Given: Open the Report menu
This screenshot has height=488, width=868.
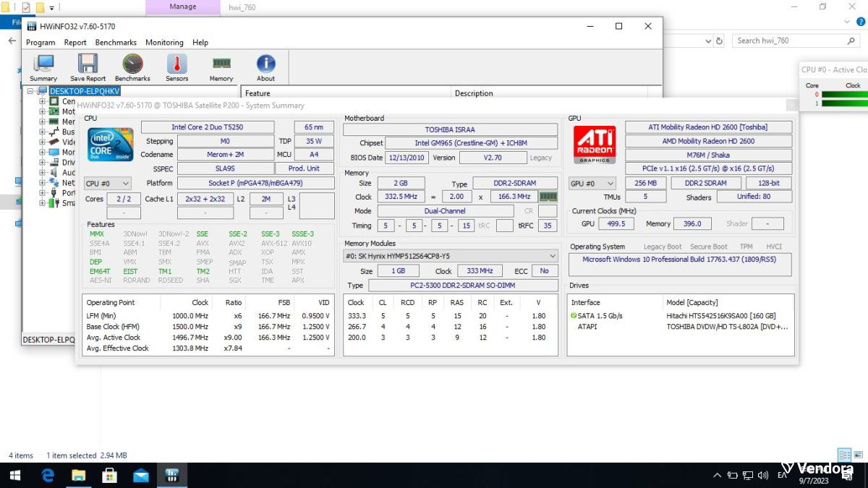Looking at the screenshot, I should (75, 43).
